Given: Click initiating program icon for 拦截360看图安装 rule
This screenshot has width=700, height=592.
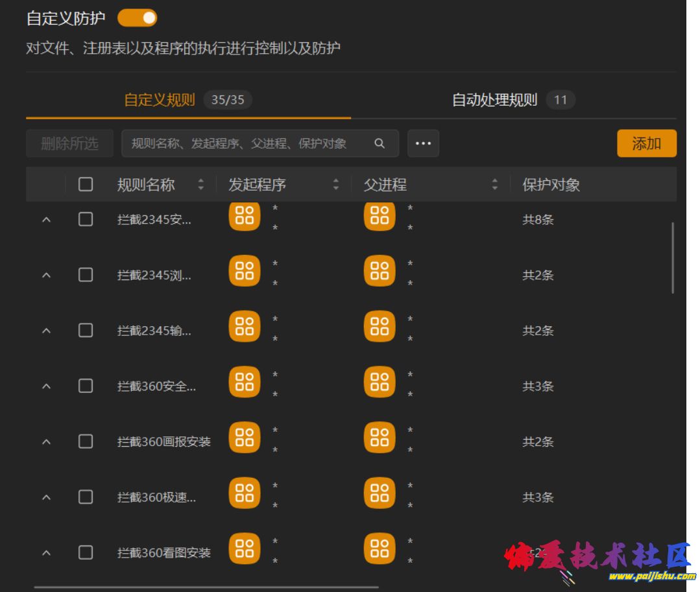Looking at the screenshot, I should (x=245, y=549).
